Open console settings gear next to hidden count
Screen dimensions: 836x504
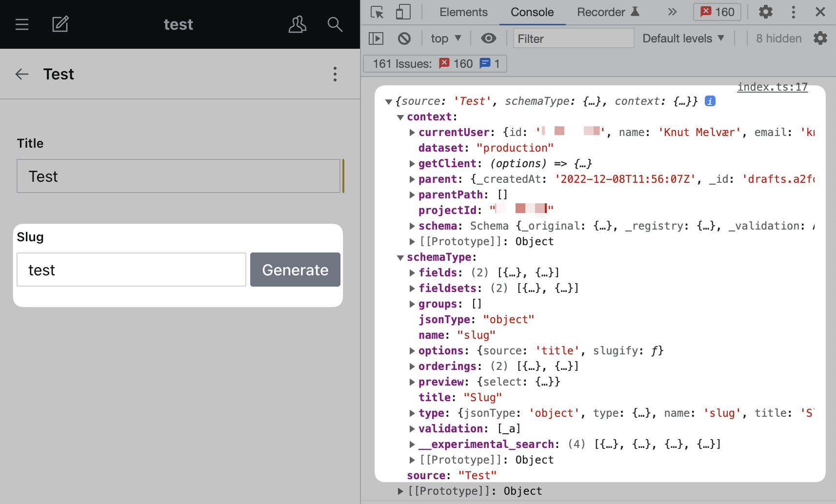820,38
